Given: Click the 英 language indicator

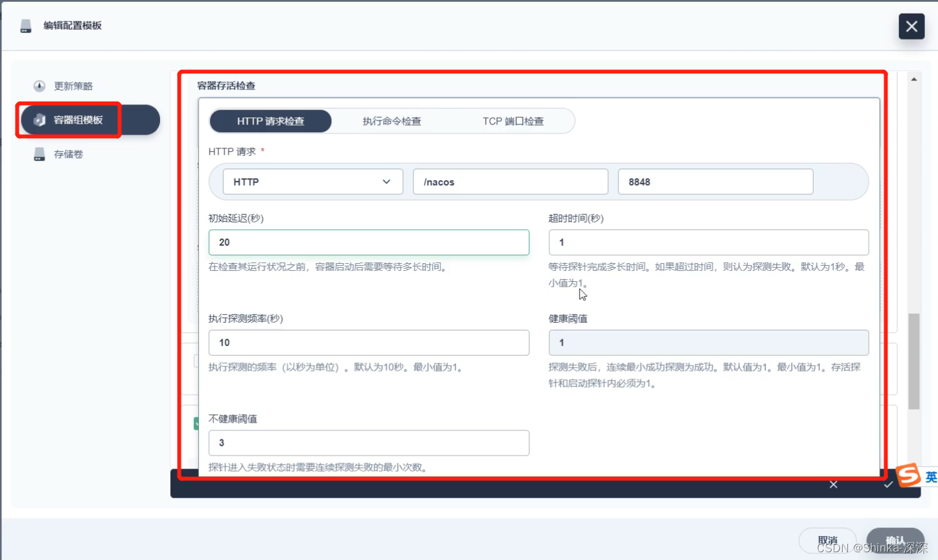Looking at the screenshot, I should pos(931,477).
